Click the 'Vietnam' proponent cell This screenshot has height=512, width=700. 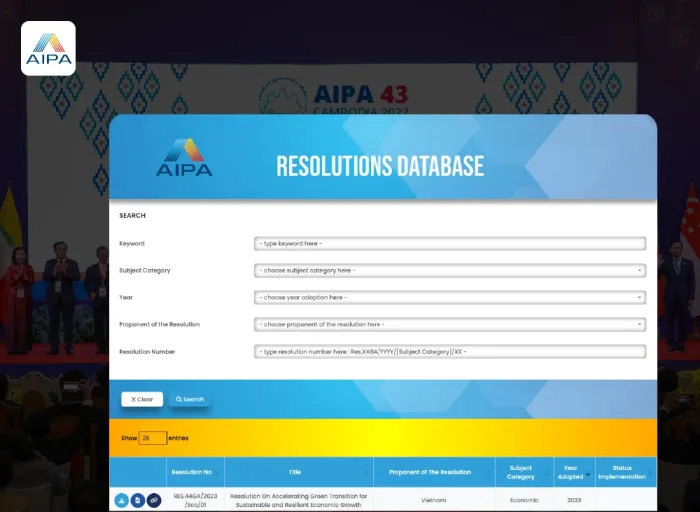pyautogui.click(x=433, y=500)
